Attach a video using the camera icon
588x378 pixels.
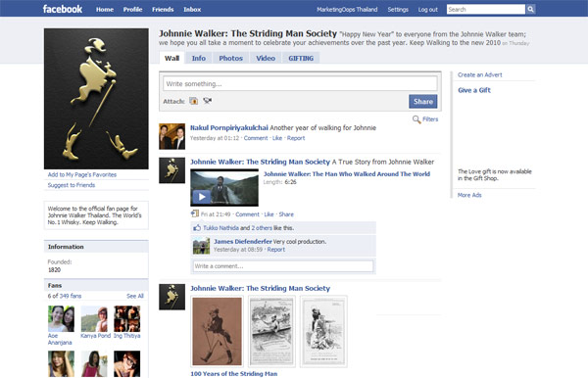[x=208, y=101]
